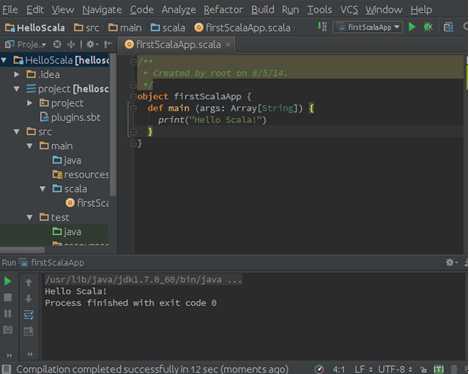Select the firstSc file in project tree
This screenshot has width=469, height=374.
tap(87, 203)
